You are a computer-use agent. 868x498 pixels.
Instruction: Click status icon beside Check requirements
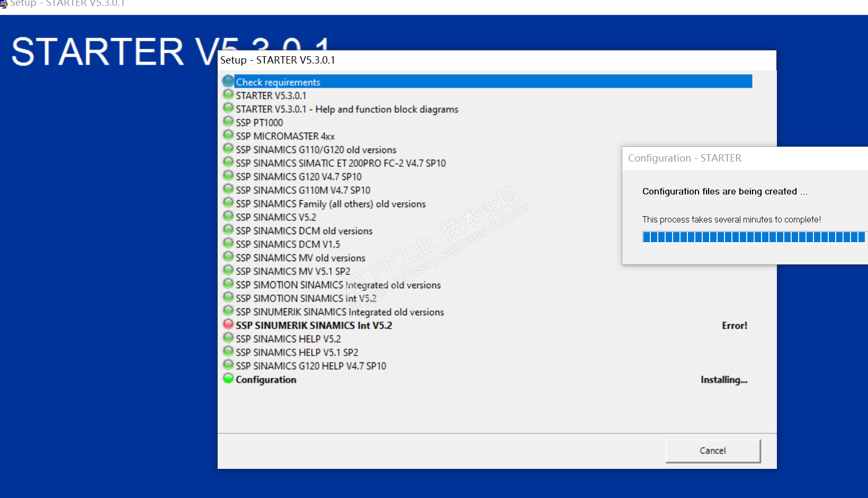228,81
